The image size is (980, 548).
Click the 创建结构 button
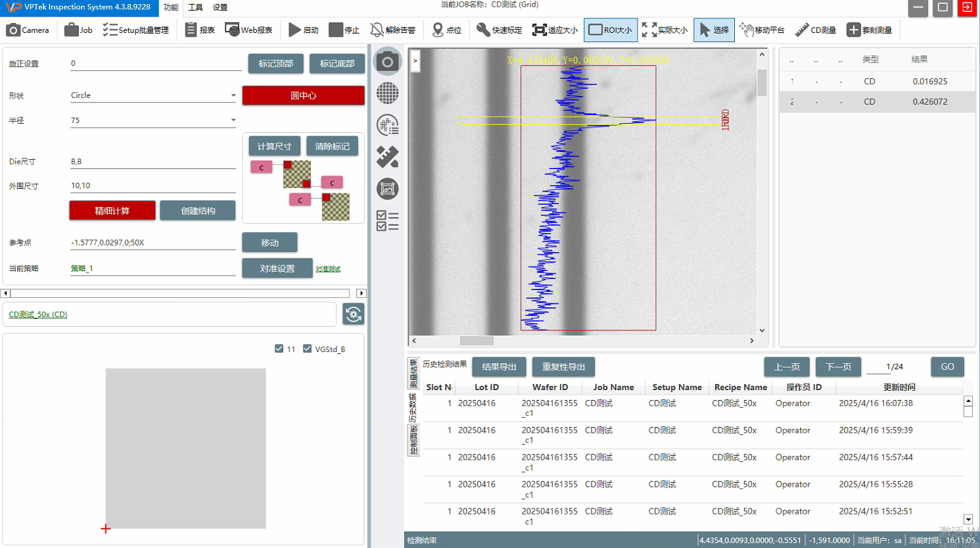tap(198, 211)
